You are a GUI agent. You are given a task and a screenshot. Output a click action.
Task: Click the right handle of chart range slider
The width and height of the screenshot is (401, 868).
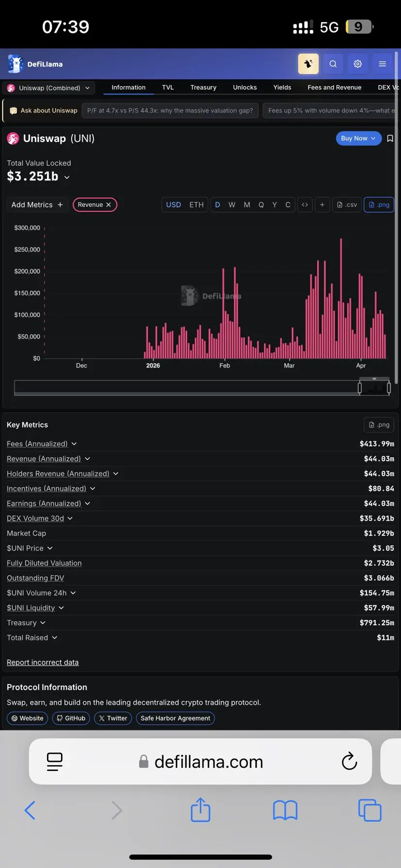pyautogui.click(x=389, y=387)
